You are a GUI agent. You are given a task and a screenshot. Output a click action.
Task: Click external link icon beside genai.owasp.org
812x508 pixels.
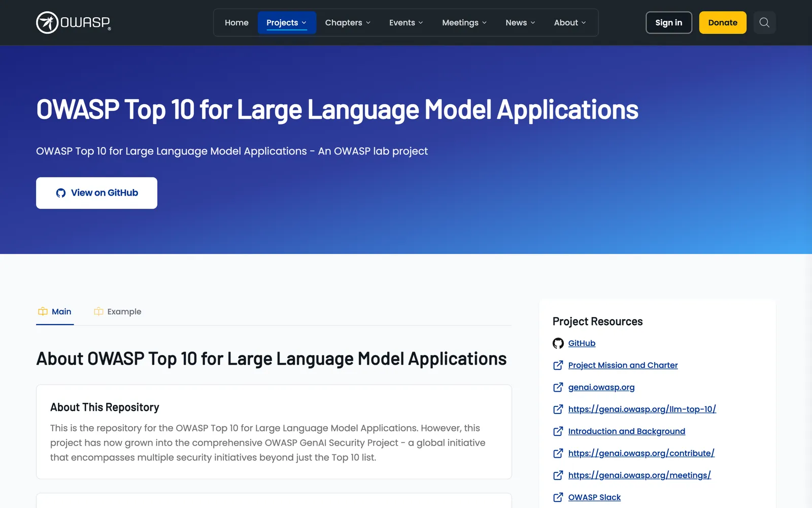tap(558, 387)
